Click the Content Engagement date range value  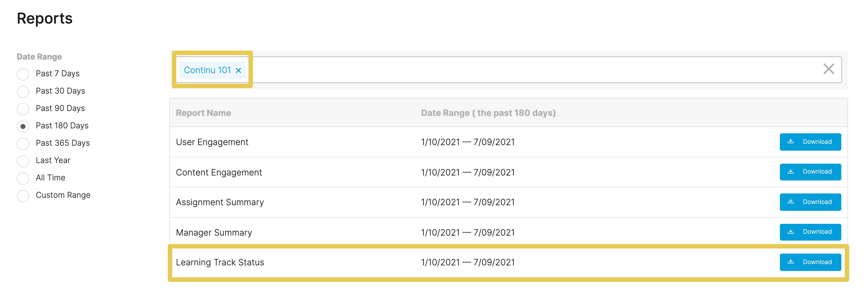coord(468,172)
